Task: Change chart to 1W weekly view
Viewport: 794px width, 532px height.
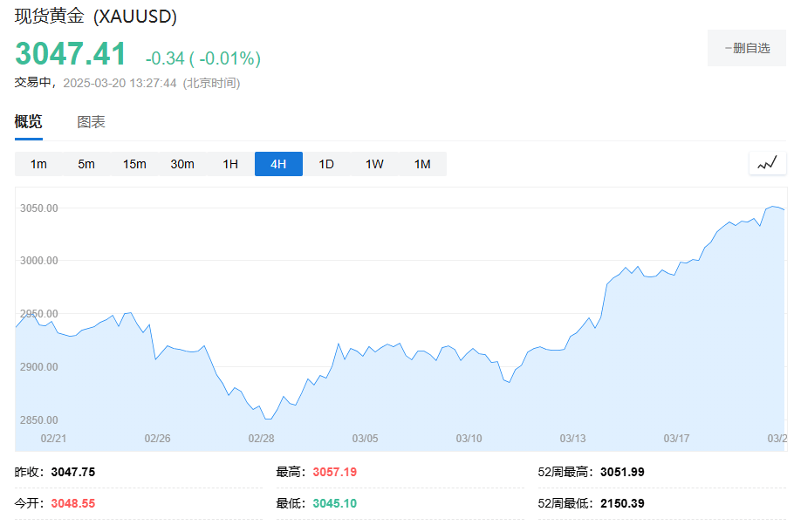Action: point(374,164)
